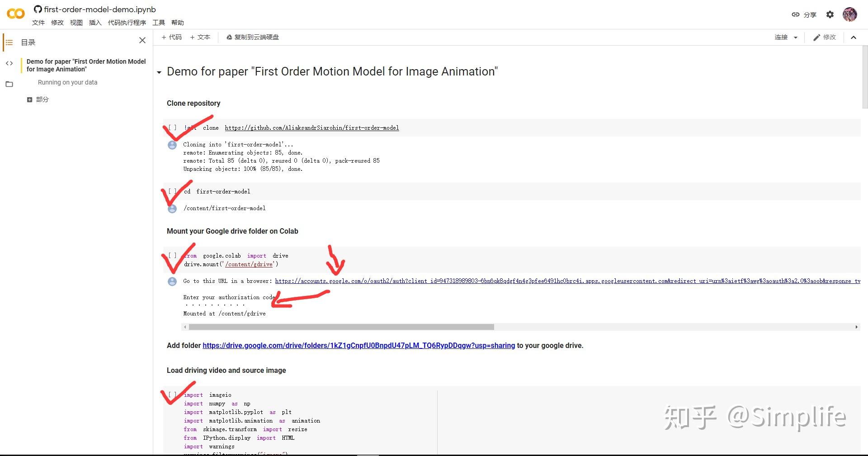
Task: Click the Mount your Google drive folder heading
Action: click(232, 231)
